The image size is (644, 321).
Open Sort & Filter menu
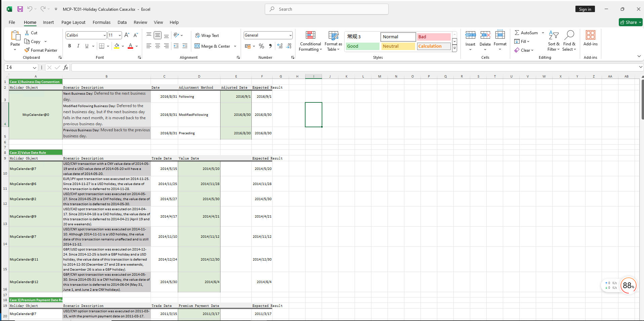pos(554,41)
